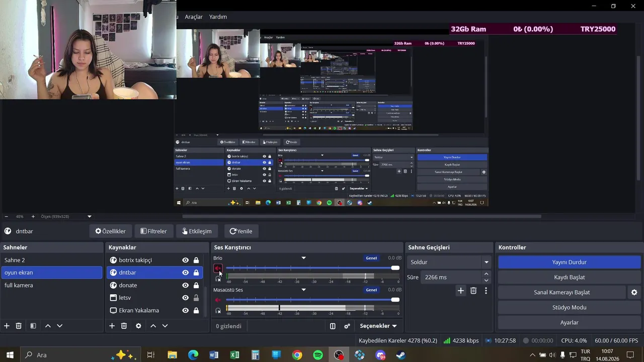Viewport: 644px width, 362px height.
Task: Select Sahne 2 scene
Action: pos(51,260)
